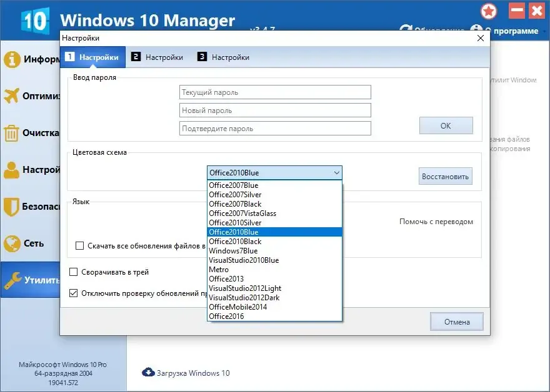
Task: Select the Optimizer airplane icon
Action: click(12, 96)
